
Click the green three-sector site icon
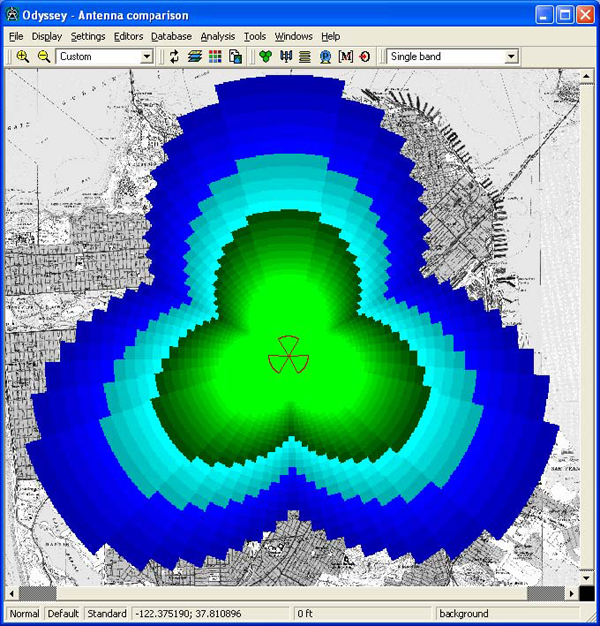(265, 57)
